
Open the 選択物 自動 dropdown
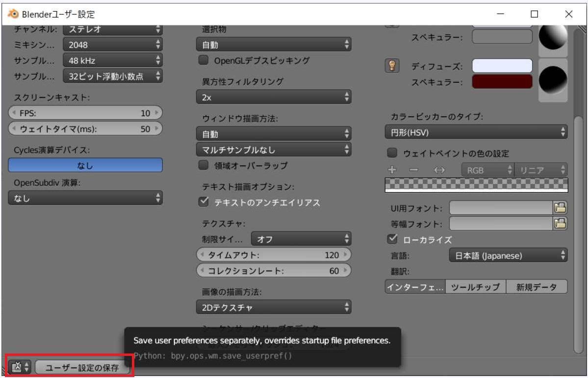(273, 45)
